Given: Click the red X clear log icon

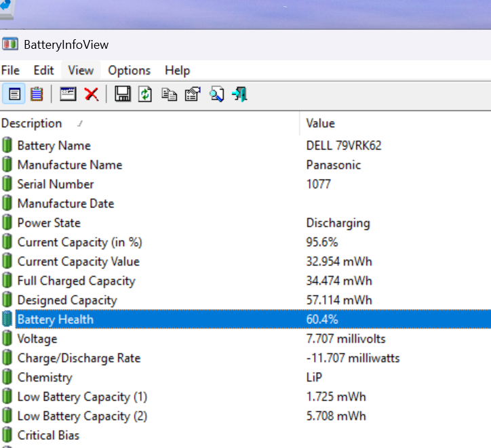Looking at the screenshot, I should [92, 94].
